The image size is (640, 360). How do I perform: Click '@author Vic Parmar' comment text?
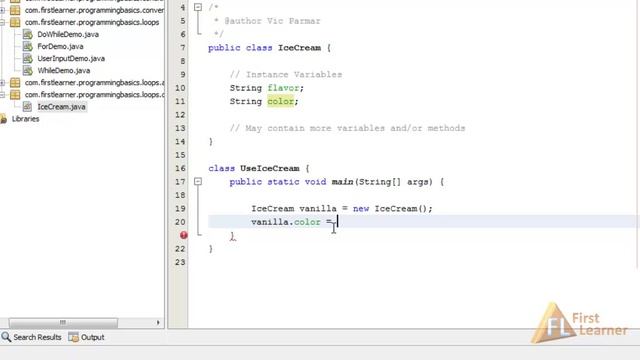point(272,21)
